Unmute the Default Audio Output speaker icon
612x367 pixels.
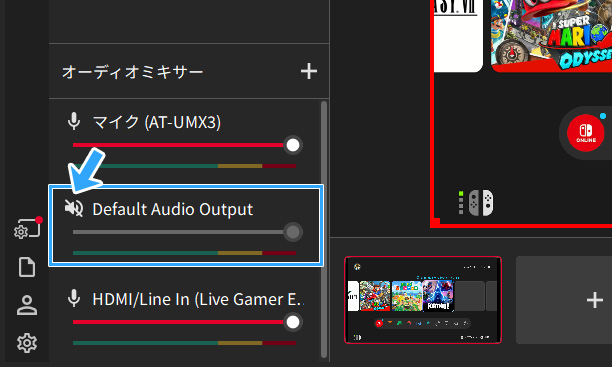(74, 208)
